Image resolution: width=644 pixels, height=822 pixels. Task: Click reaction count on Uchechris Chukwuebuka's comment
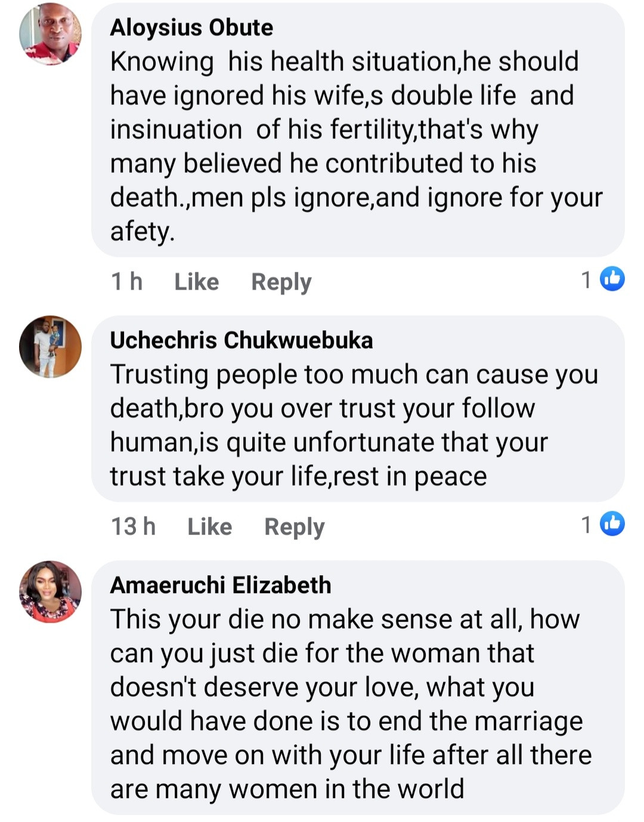(x=587, y=524)
